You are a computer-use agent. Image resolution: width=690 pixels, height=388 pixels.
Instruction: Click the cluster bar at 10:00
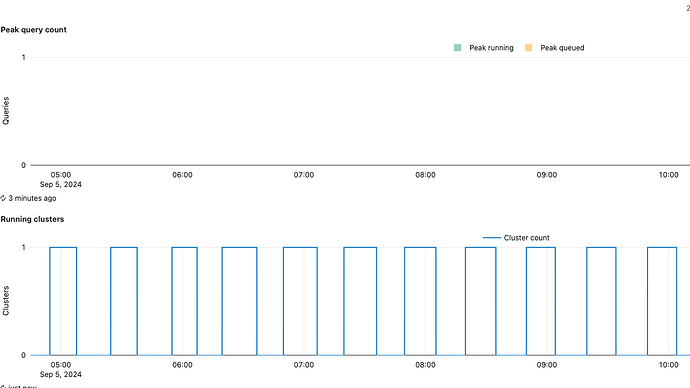point(662,301)
